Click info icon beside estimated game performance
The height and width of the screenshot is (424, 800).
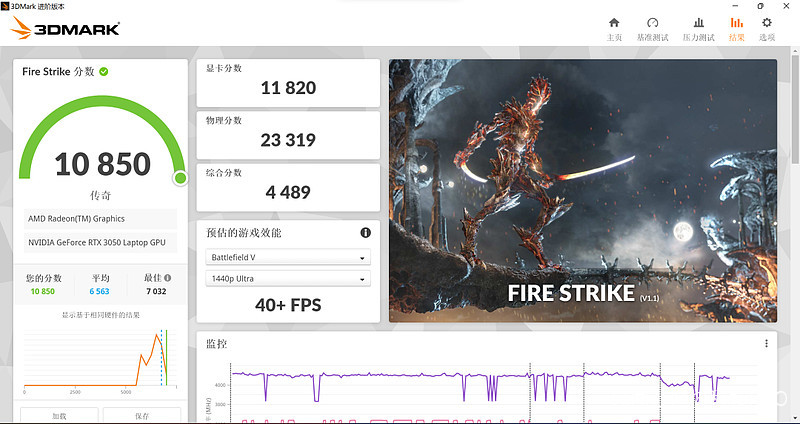pyautogui.click(x=365, y=233)
